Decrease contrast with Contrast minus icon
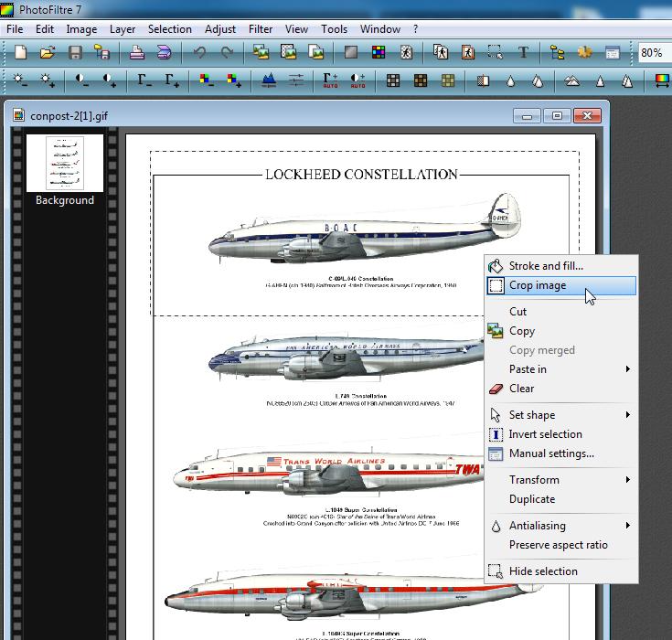The image size is (672, 640). point(82,80)
